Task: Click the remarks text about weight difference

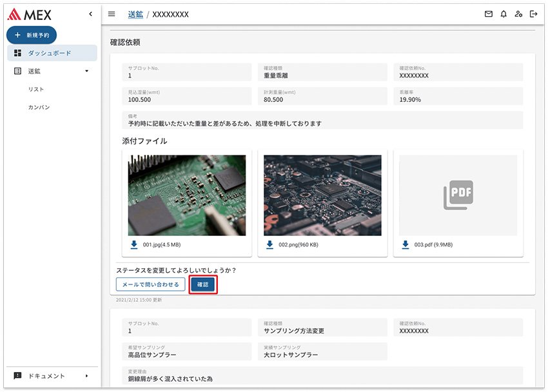Action: (x=225, y=123)
